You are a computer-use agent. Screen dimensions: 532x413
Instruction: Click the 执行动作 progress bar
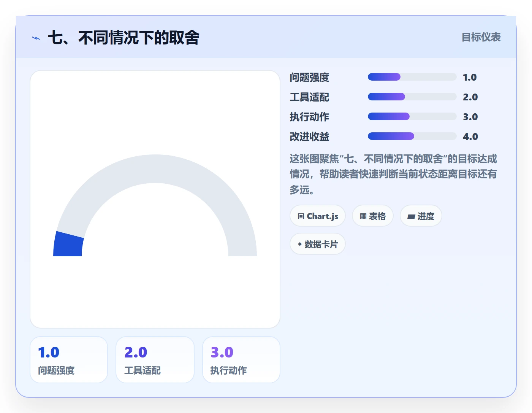pos(412,116)
